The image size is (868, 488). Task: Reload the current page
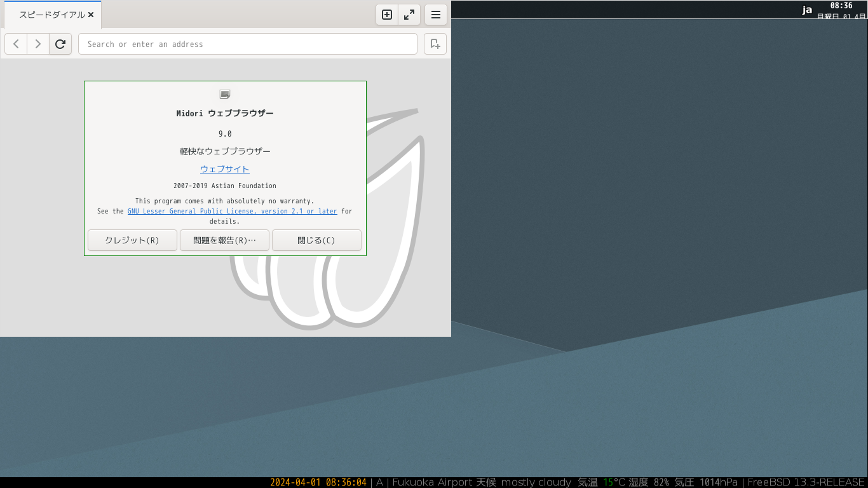(60, 44)
